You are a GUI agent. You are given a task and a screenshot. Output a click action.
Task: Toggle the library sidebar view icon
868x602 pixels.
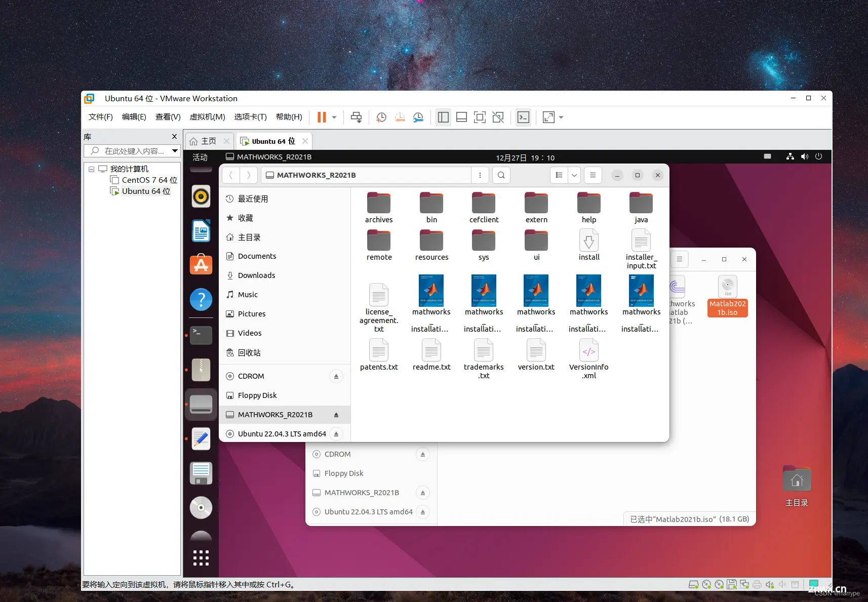pos(443,117)
